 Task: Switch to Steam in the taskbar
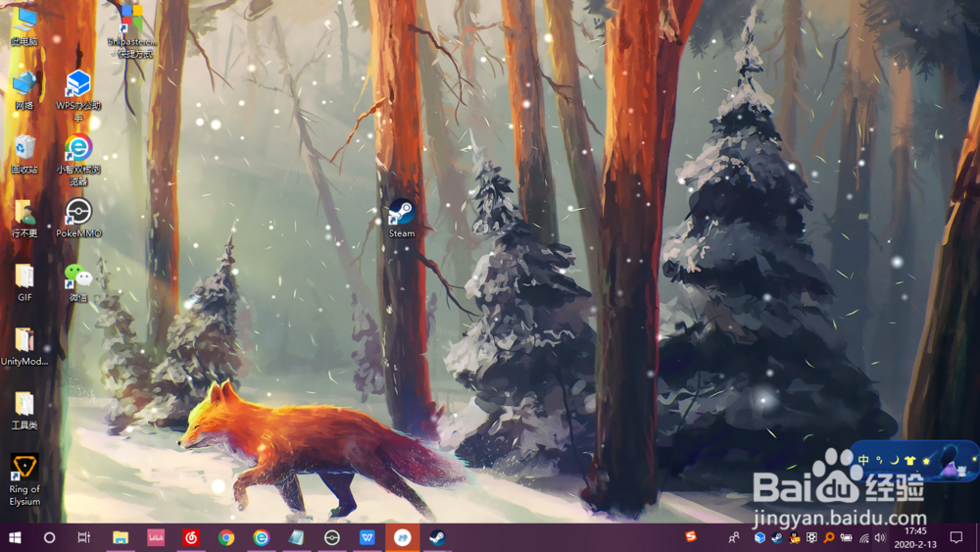(x=437, y=537)
